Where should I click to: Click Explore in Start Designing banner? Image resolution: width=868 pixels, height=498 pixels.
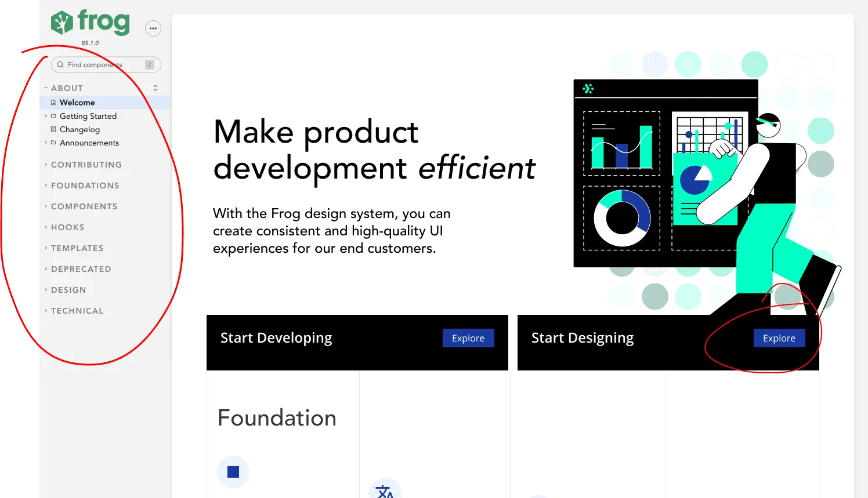pyautogui.click(x=779, y=338)
